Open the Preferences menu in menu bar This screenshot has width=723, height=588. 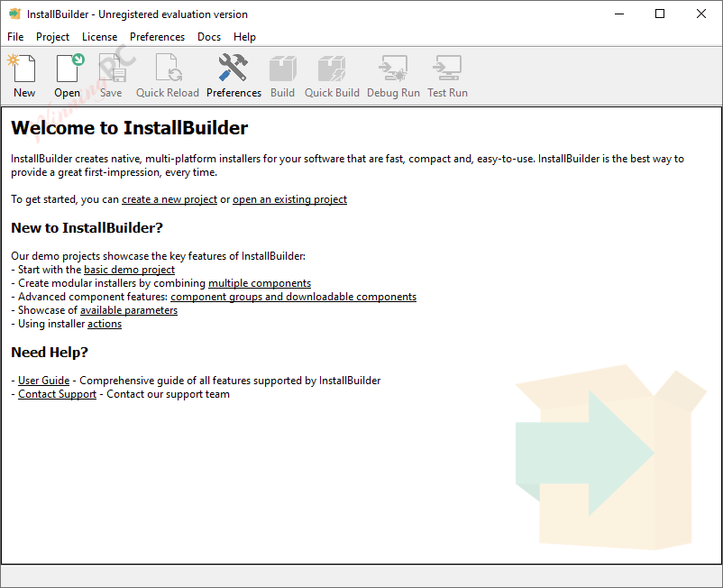(x=157, y=37)
